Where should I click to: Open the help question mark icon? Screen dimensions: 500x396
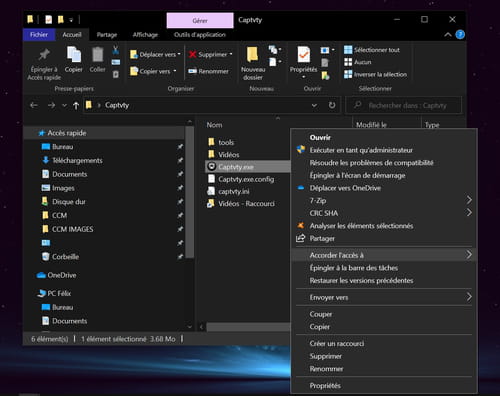[460, 35]
